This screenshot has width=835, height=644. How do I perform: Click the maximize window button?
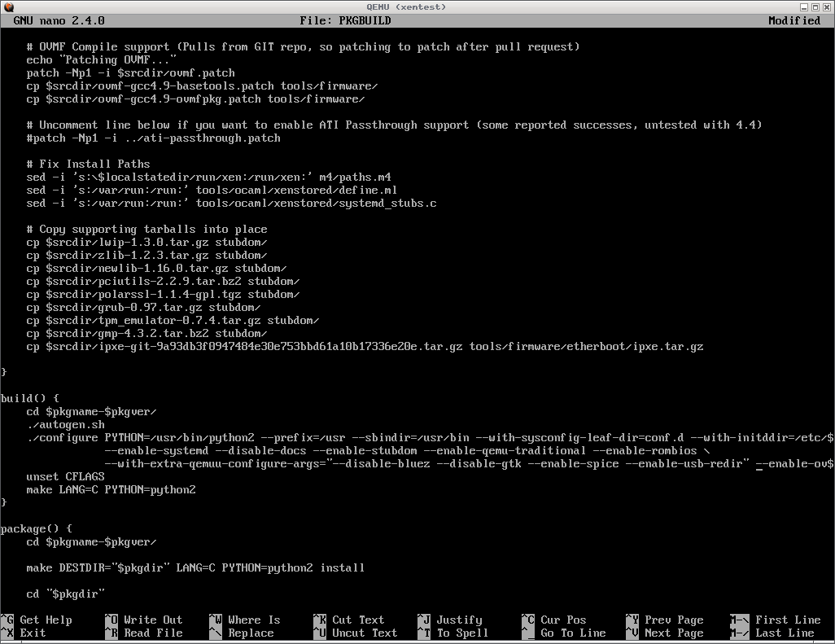(815, 7)
